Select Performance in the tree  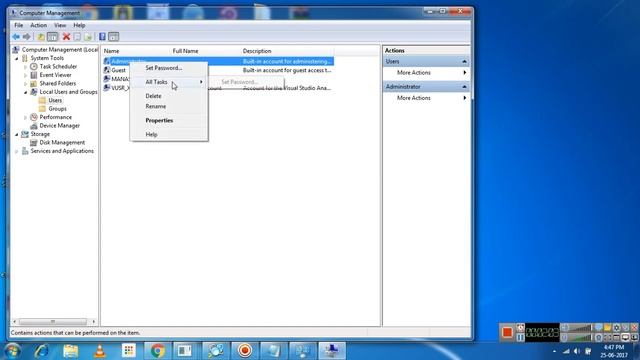click(56, 117)
